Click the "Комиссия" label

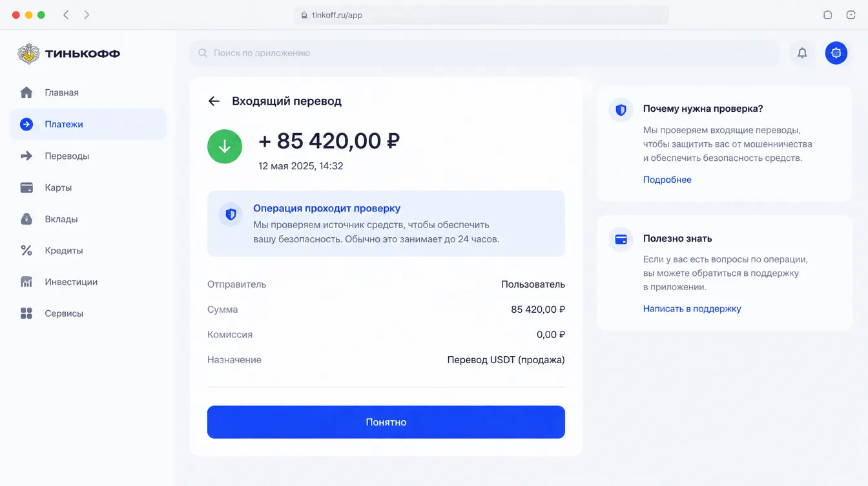pyautogui.click(x=230, y=335)
